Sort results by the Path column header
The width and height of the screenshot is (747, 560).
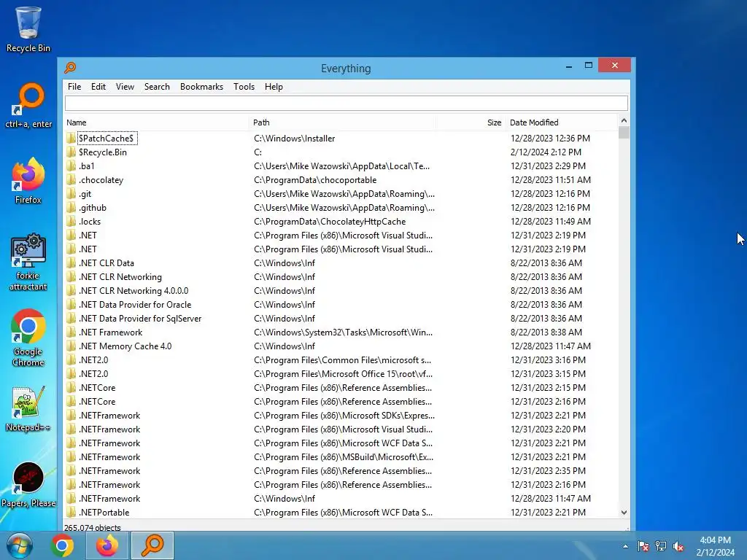pyautogui.click(x=342, y=122)
